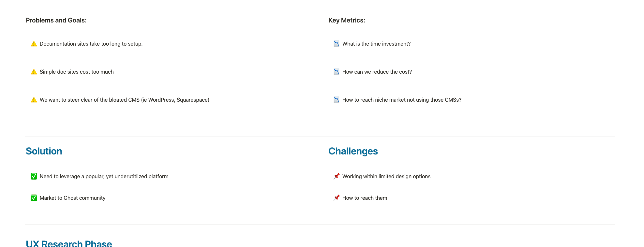
Task: Open the UX Research Phase heading
Action: 69,243
